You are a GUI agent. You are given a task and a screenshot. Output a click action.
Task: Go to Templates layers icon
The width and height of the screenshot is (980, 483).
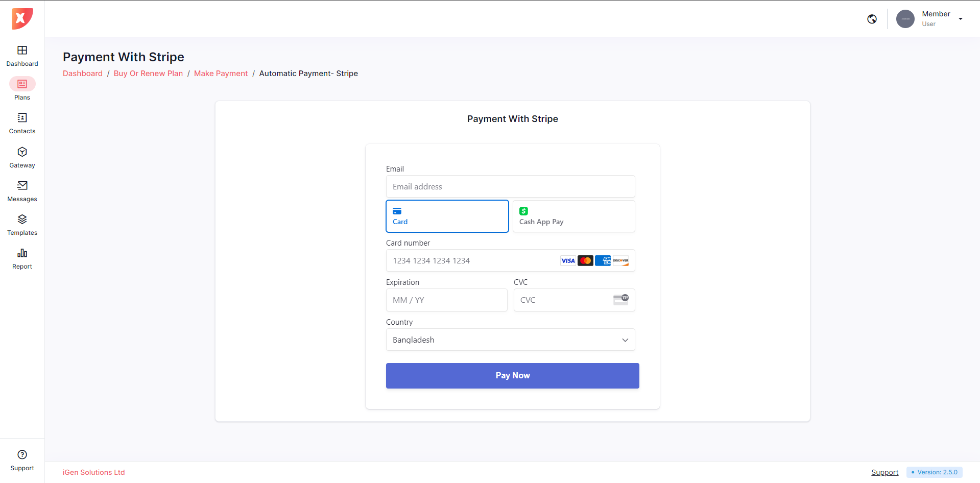pyautogui.click(x=22, y=220)
